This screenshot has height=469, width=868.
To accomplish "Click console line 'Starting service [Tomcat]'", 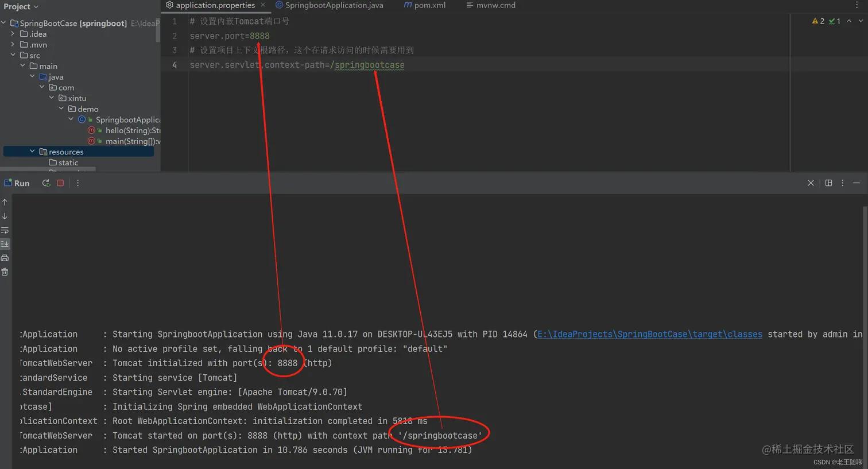I will (x=175, y=378).
